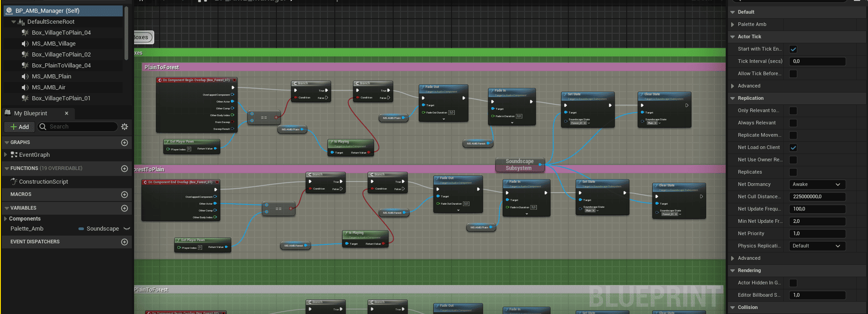Screen dimensions: 868x314
Task: Open the EventGraph item
Action: point(34,155)
